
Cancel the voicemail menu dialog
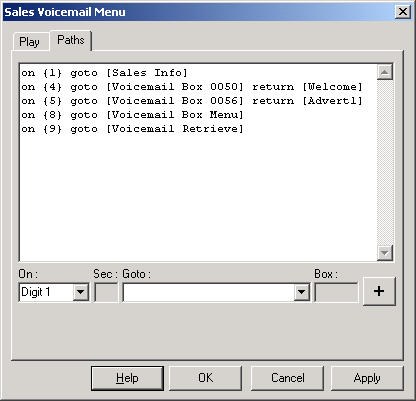[287, 378]
